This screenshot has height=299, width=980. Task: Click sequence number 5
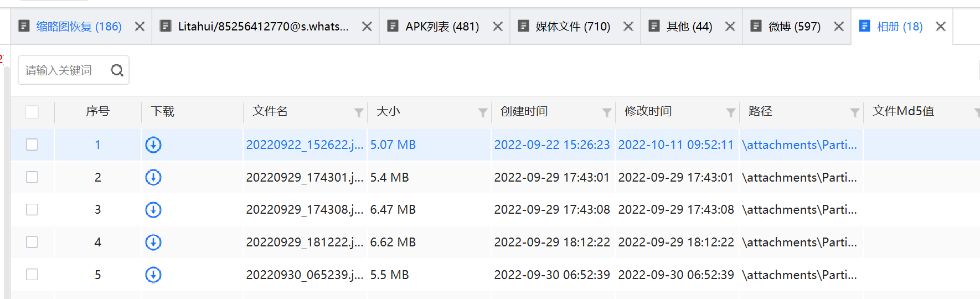click(x=98, y=275)
